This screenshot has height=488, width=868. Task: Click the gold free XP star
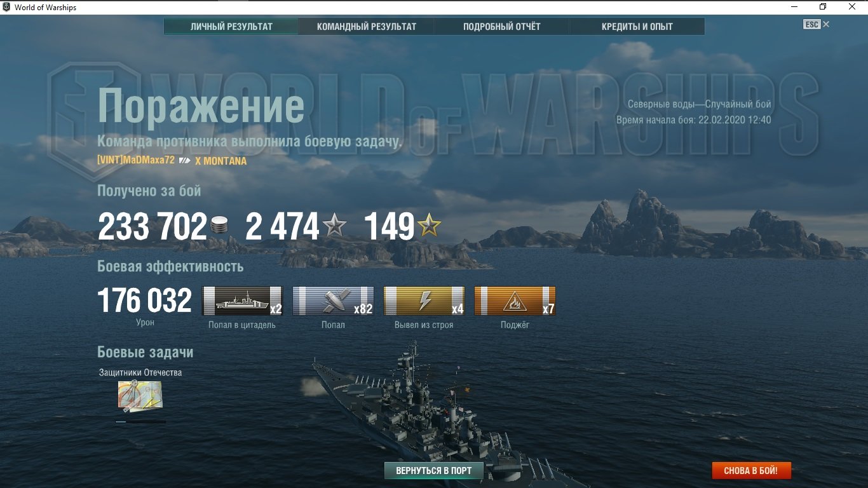tap(429, 225)
